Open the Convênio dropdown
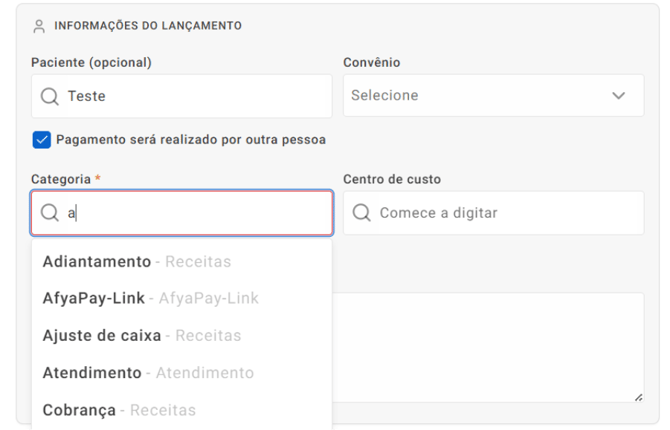 494,95
